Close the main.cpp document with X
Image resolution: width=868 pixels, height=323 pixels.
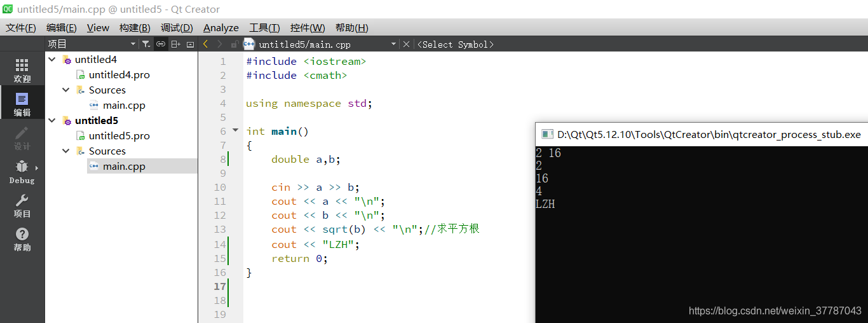click(x=405, y=44)
